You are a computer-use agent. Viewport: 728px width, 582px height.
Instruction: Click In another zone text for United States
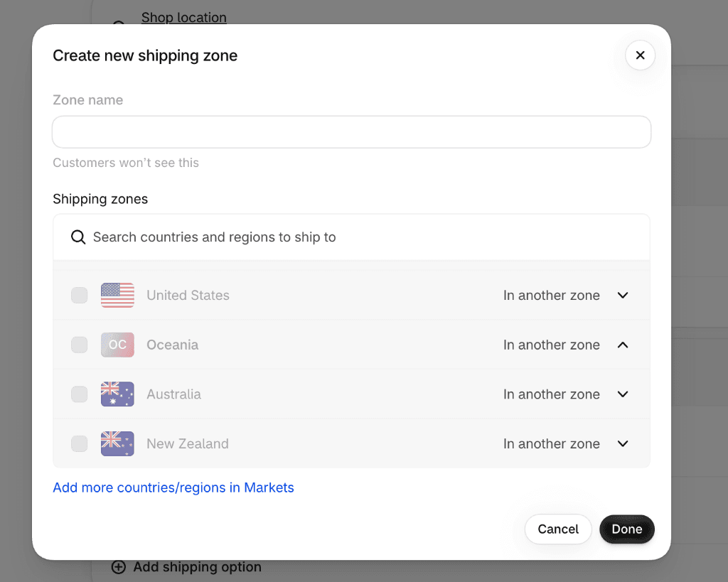point(552,295)
